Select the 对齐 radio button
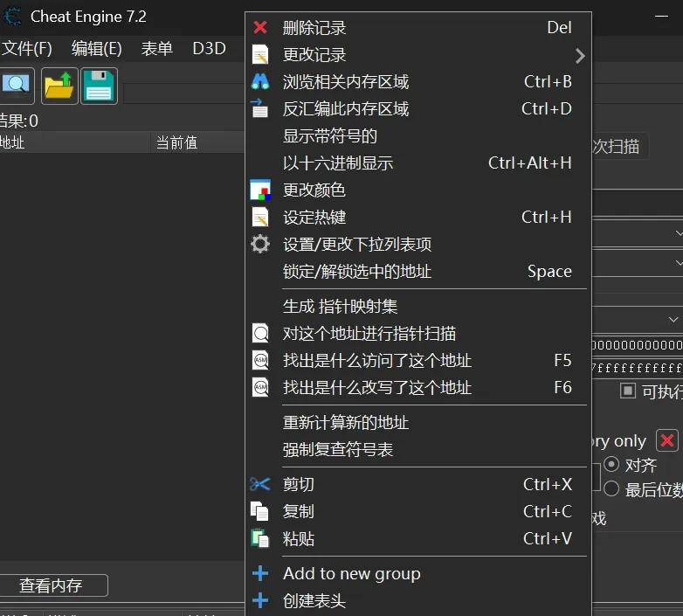This screenshot has height=616, width=683. (611, 464)
